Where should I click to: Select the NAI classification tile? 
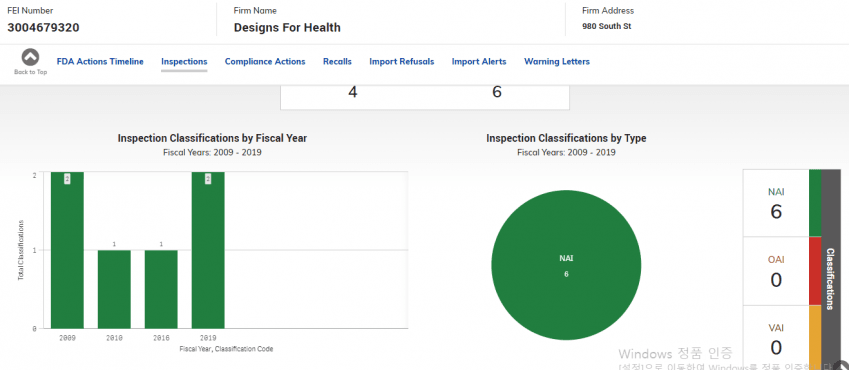click(x=776, y=203)
